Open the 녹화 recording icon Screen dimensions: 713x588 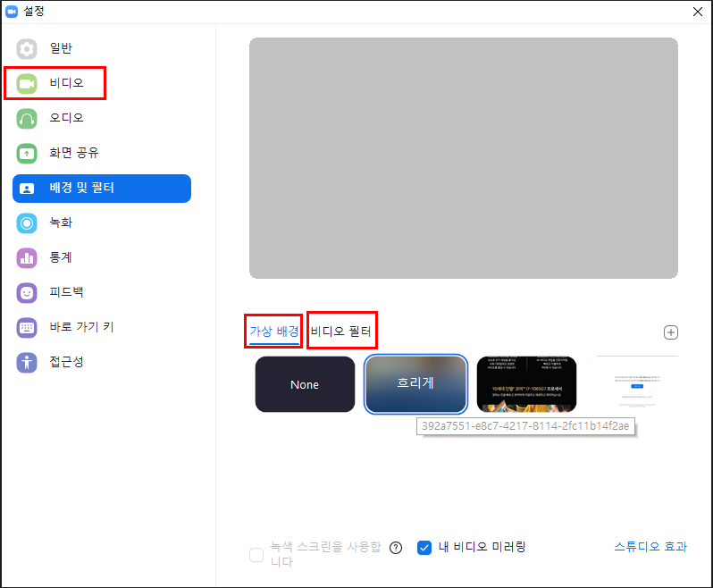pos(27,223)
